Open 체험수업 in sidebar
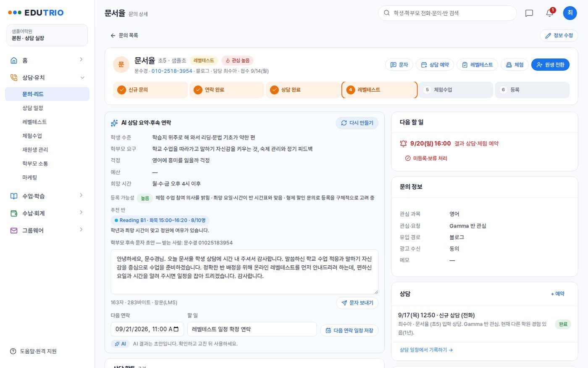 (47, 136)
